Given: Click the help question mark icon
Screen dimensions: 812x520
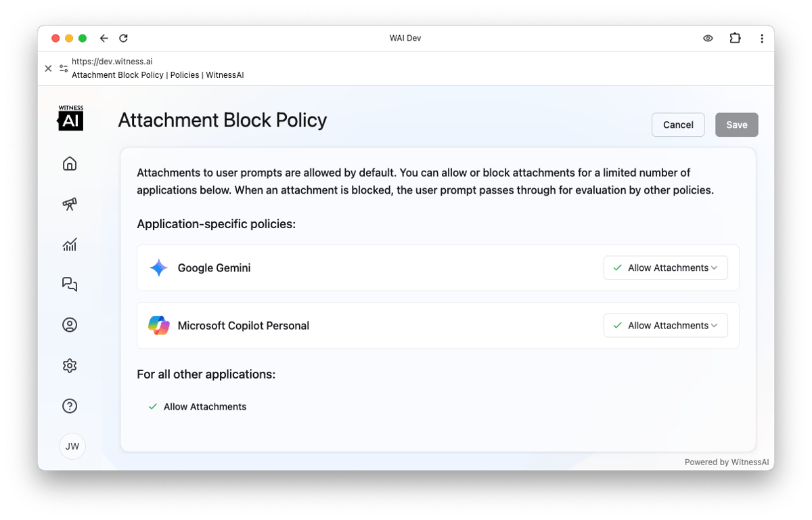Looking at the screenshot, I should (x=70, y=406).
